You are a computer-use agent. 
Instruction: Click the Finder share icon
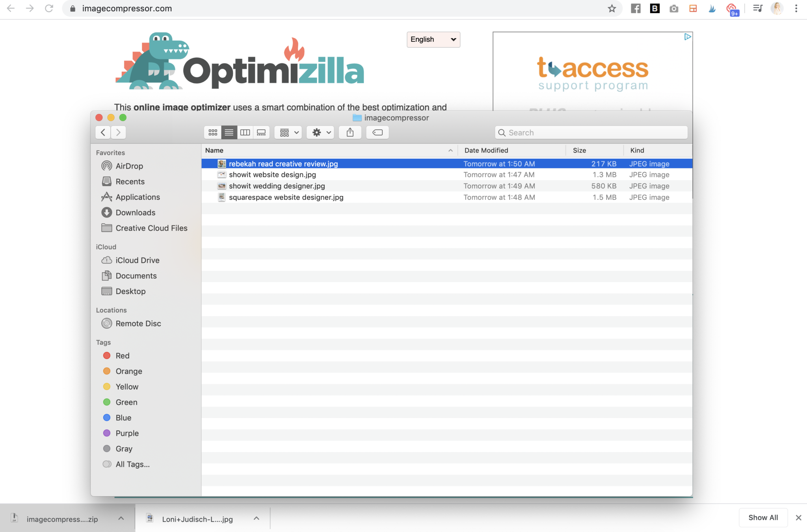350,132
